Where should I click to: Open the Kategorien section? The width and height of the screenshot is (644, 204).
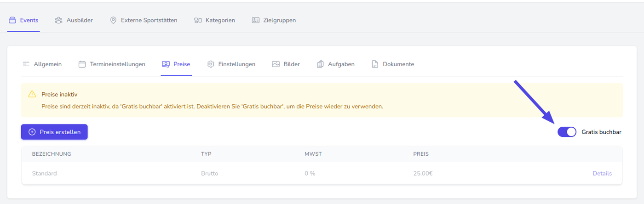(x=220, y=20)
